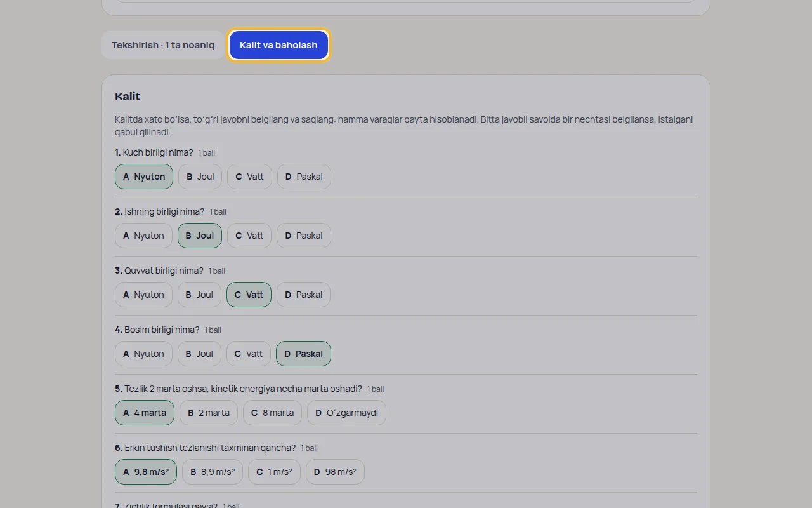
Task: Choose the 8,9 m/s² option
Action: [213, 472]
